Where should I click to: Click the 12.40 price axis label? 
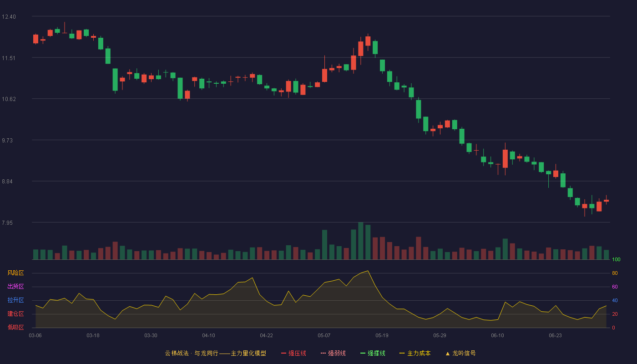(9, 17)
